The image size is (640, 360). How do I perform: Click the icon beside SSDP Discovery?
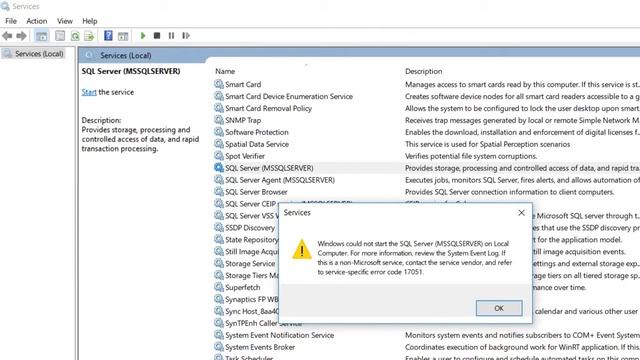(219, 227)
